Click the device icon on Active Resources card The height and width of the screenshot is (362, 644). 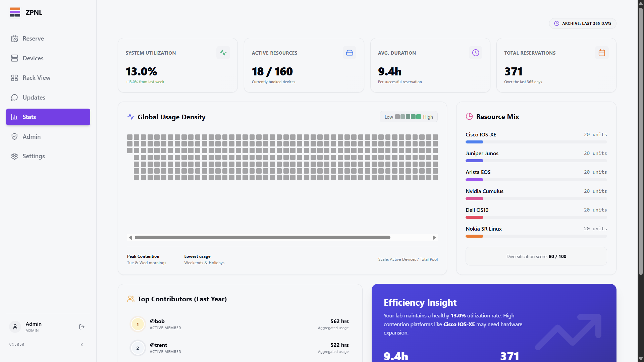click(349, 53)
